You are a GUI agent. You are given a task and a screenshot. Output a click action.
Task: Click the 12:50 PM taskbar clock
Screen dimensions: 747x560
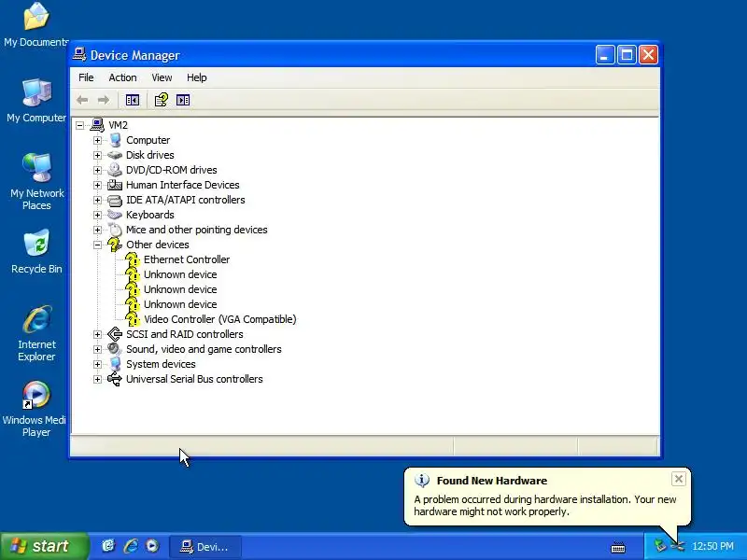coord(712,546)
